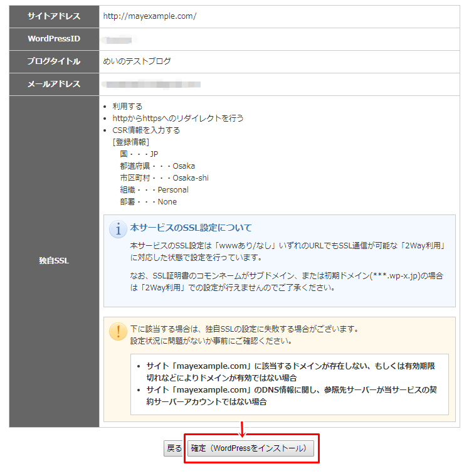The image size is (469, 476).
Task: Click CSR情報を入力する bullet item
Action: pos(146,130)
